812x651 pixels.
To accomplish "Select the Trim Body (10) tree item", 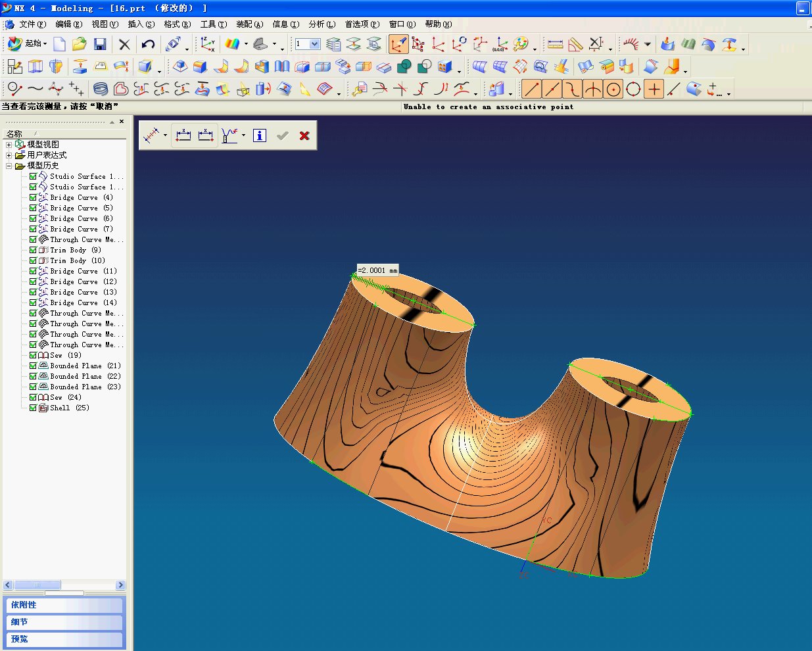I will pos(72,260).
